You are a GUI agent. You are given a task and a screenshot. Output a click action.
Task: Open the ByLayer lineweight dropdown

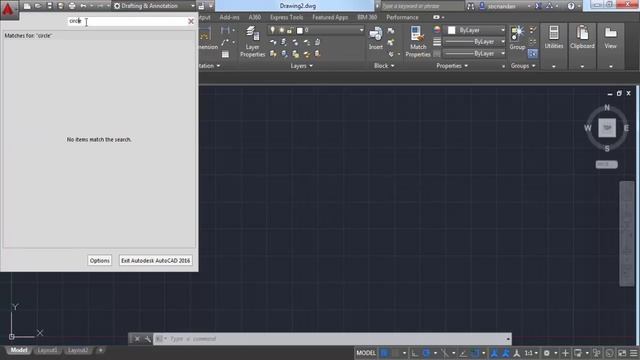click(475, 42)
